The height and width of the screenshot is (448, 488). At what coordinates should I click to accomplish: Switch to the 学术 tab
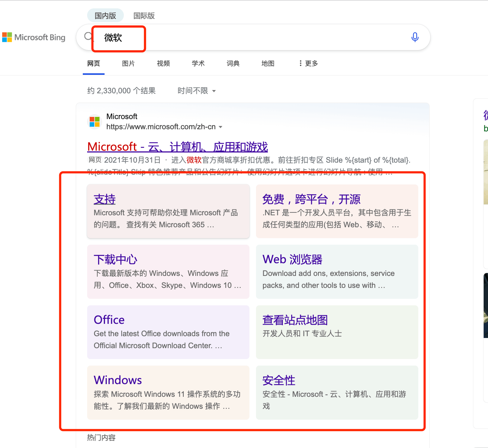198,64
